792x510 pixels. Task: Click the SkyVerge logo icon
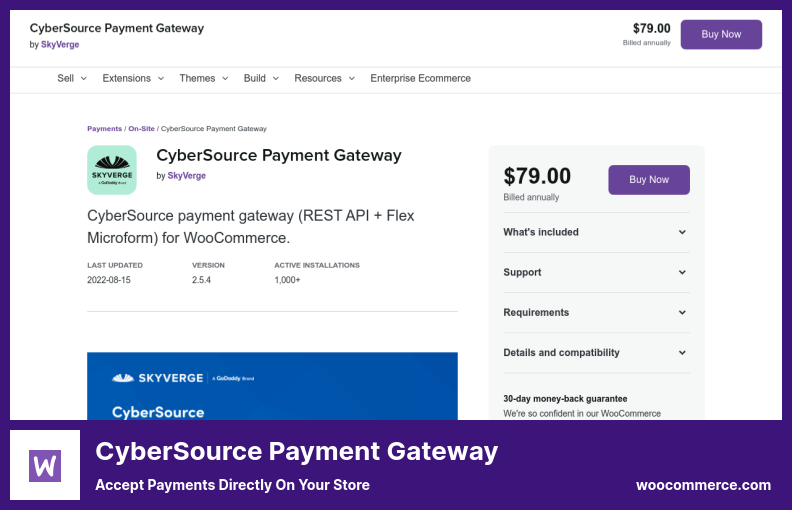112,170
